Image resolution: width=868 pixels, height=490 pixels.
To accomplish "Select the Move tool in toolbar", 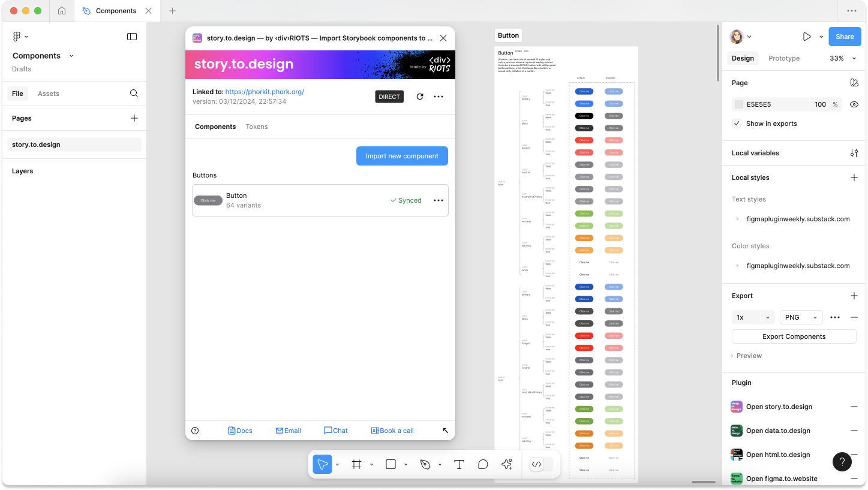I will [322, 464].
